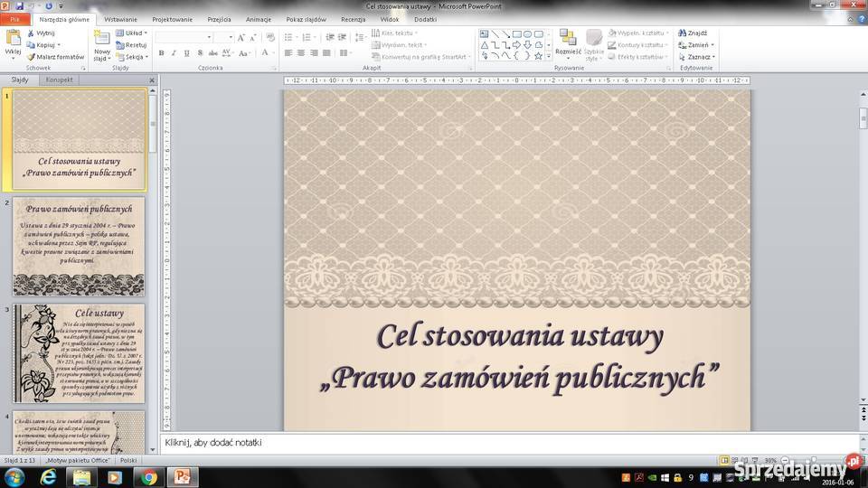Open the Wstawianie ribbon tab
This screenshot has height=488, width=868.
(x=120, y=18)
